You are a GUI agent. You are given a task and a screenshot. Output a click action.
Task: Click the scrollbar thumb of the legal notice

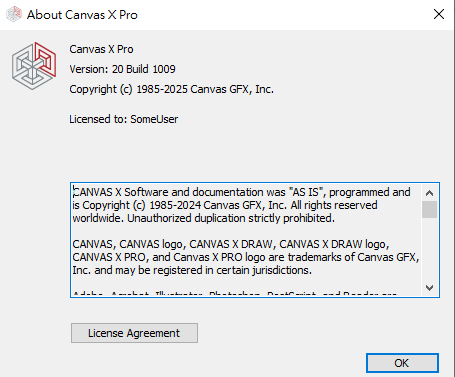tap(429, 209)
